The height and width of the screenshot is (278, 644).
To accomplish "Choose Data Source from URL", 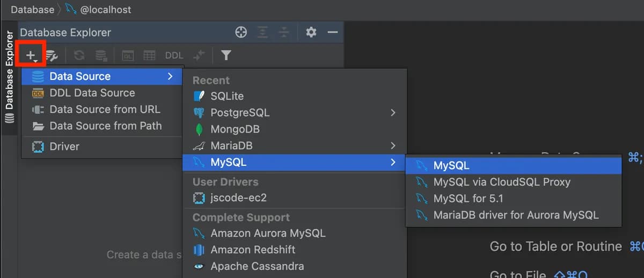I will coord(102,109).
